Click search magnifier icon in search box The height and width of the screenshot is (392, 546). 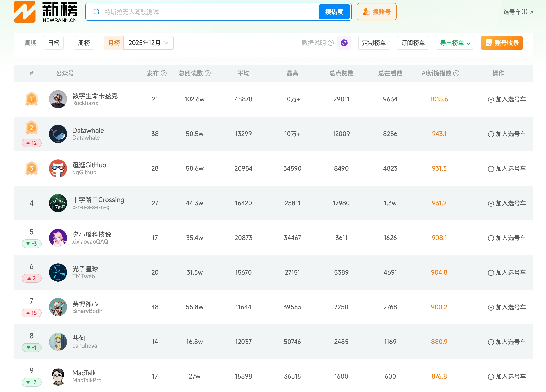click(x=96, y=12)
